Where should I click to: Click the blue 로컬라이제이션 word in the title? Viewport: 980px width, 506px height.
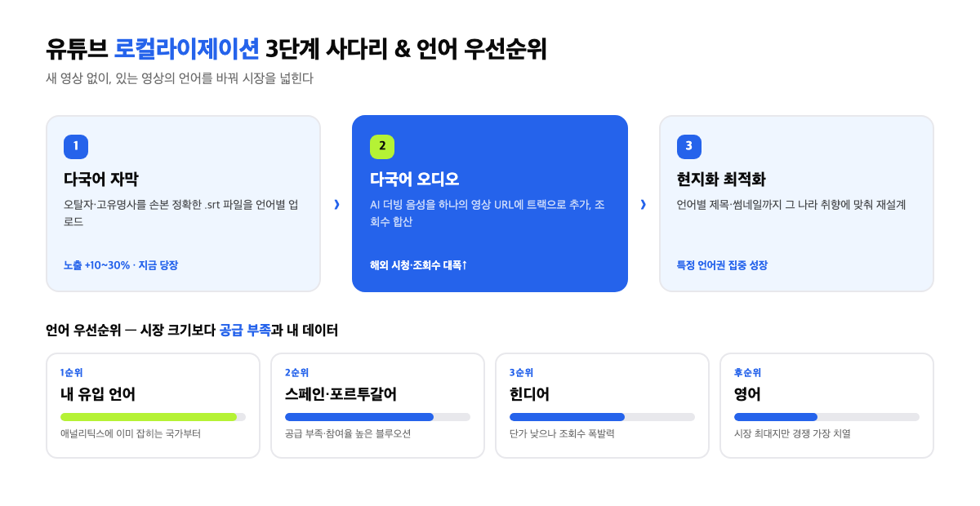pyautogui.click(x=187, y=49)
